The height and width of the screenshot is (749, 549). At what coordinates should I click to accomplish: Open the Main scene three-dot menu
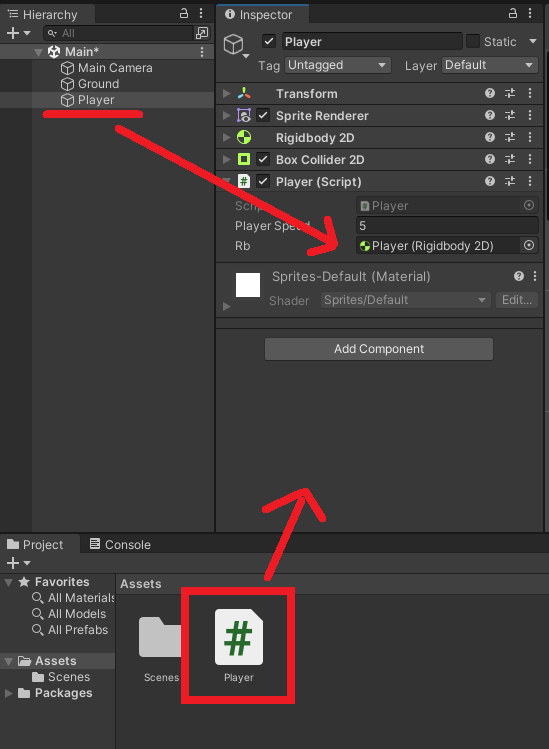202,52
